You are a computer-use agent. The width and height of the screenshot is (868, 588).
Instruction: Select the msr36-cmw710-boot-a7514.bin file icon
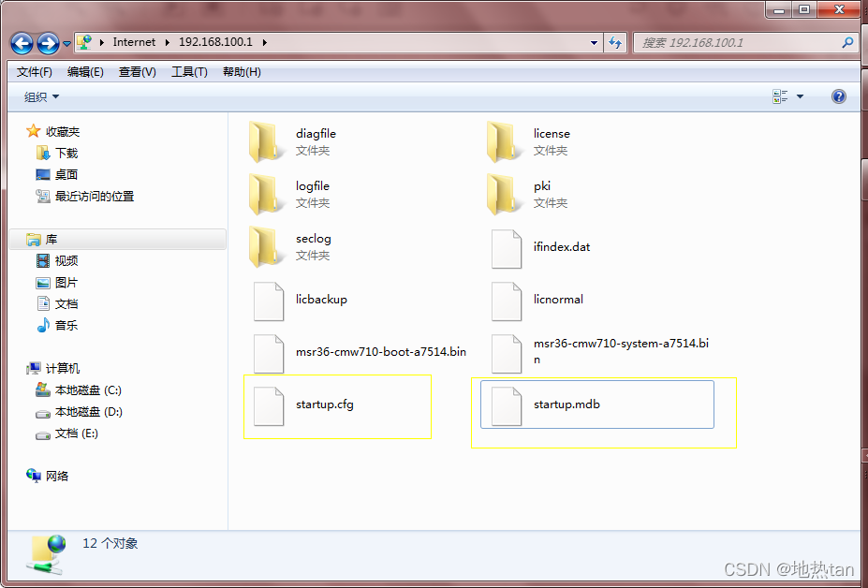pos(269,353)
